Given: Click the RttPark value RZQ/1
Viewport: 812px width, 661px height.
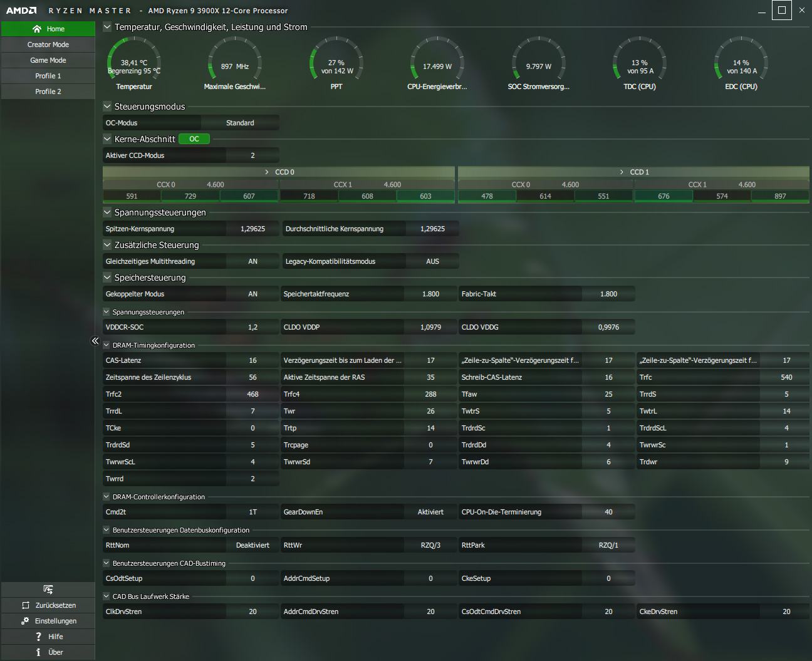Looking at the screenshot, I should click(x=608, y=545).
